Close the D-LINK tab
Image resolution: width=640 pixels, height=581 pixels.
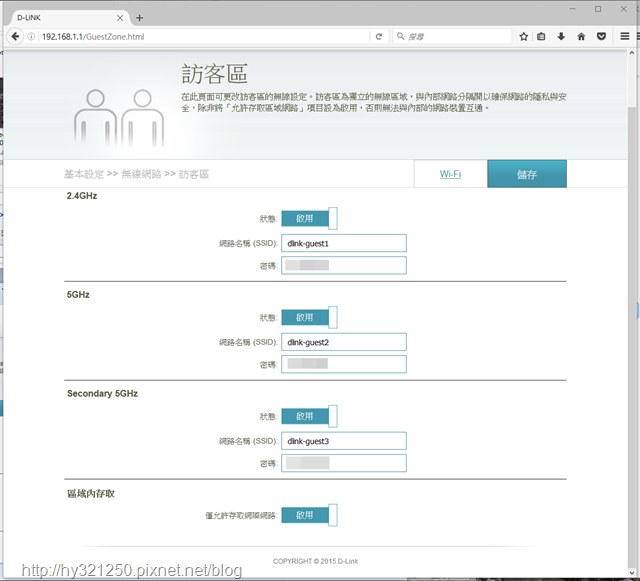click(x=120, y=18)
